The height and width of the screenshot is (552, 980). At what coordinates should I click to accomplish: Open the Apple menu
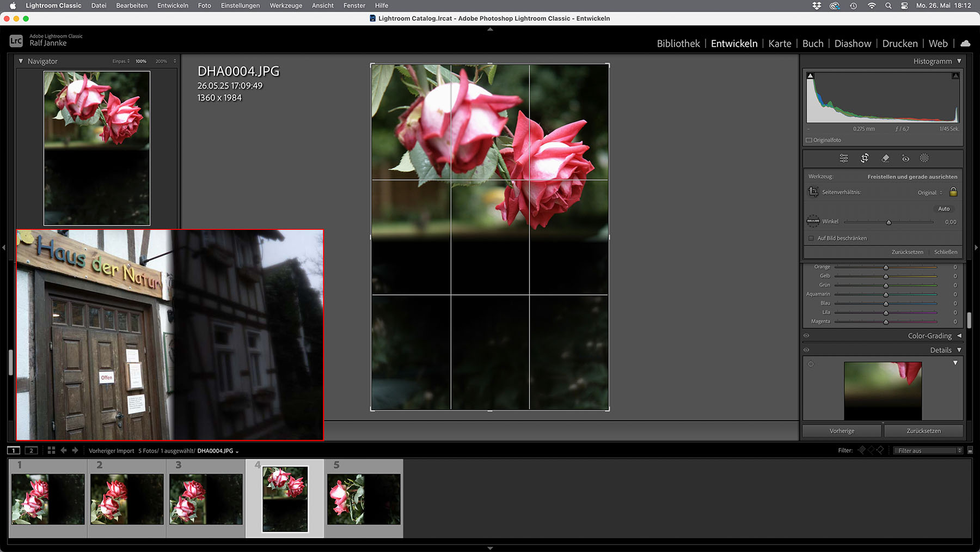13,5
